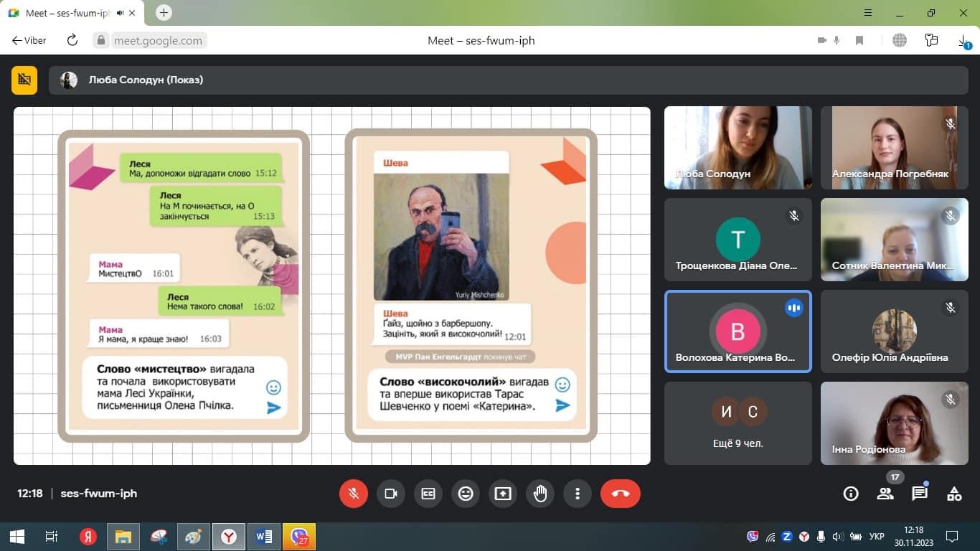Open a new browser tab
Viewport: 980px width, 551px height.
pos(164,13)
